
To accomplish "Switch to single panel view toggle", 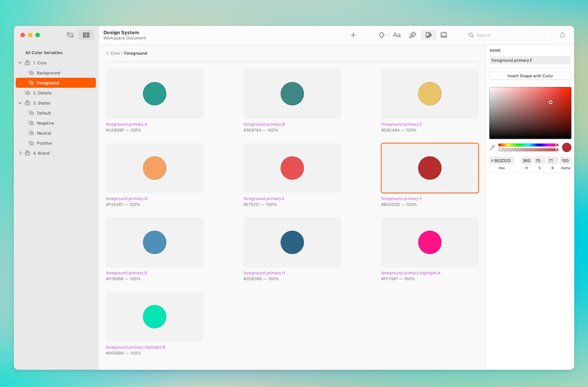I will tap(70, 35).
